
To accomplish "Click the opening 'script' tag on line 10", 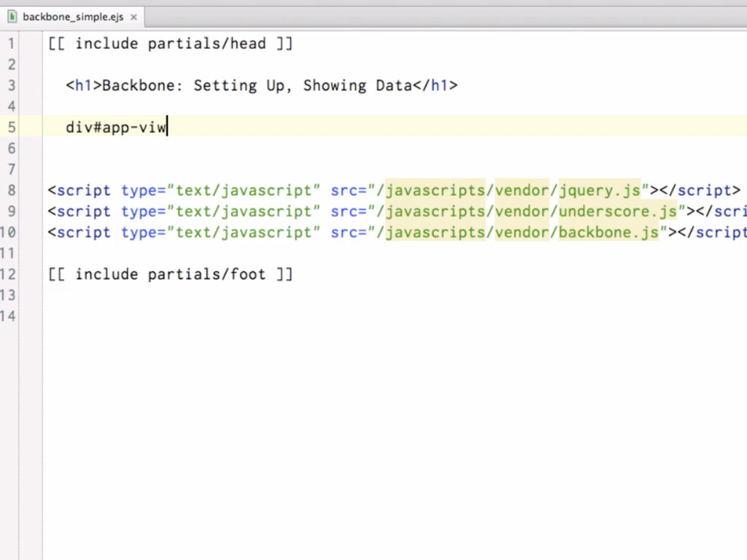I will coord(79,233).
